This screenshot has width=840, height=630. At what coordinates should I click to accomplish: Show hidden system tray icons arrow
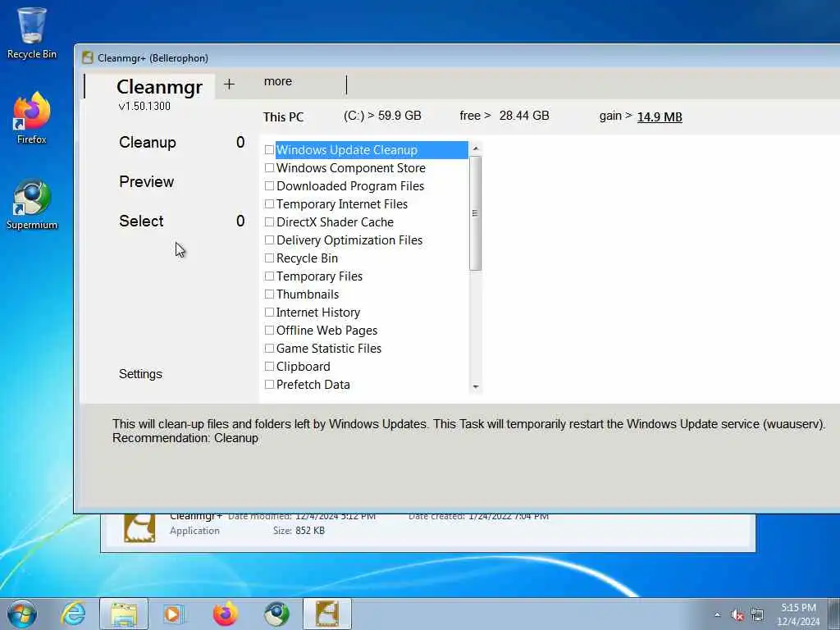tap(717, 614)
